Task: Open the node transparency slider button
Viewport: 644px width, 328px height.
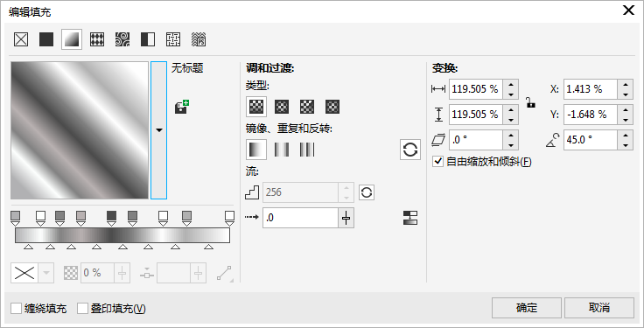Action: pyautogui.click(x=122, y=274)
